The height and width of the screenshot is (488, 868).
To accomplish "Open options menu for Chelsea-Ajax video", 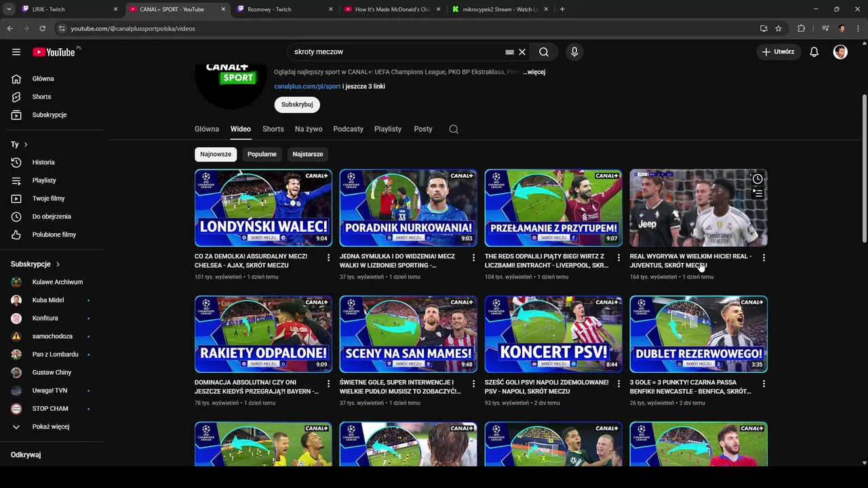I will click(x=328, y=258).
